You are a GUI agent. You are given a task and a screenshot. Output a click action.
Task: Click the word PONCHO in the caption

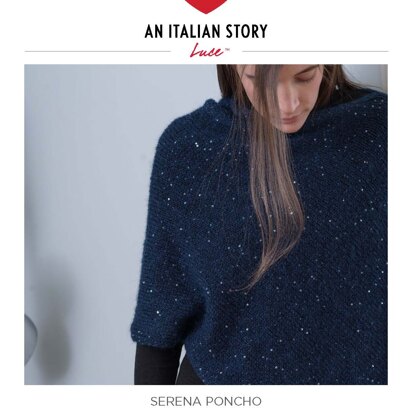(233, 401)
